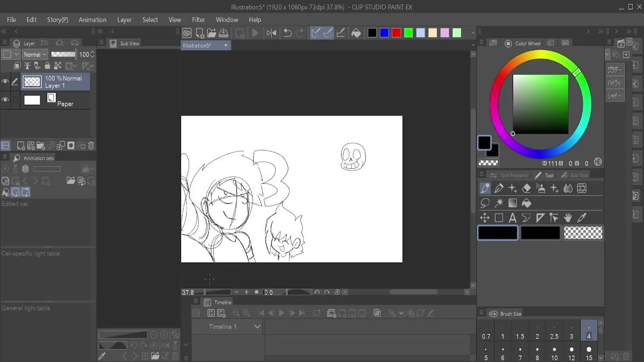
Task: Switch to the Tool Property tab
Action: point(509,175)
